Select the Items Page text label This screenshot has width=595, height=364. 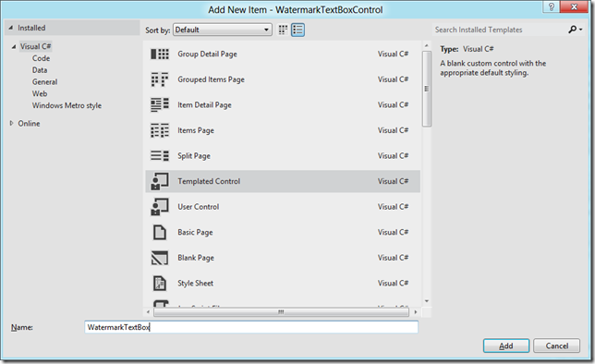196,130
